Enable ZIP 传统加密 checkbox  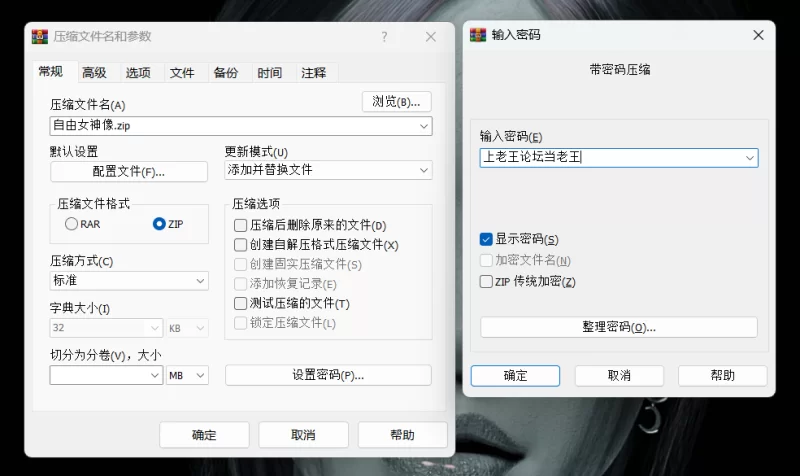pyautogui.click(x=486, y=281)
